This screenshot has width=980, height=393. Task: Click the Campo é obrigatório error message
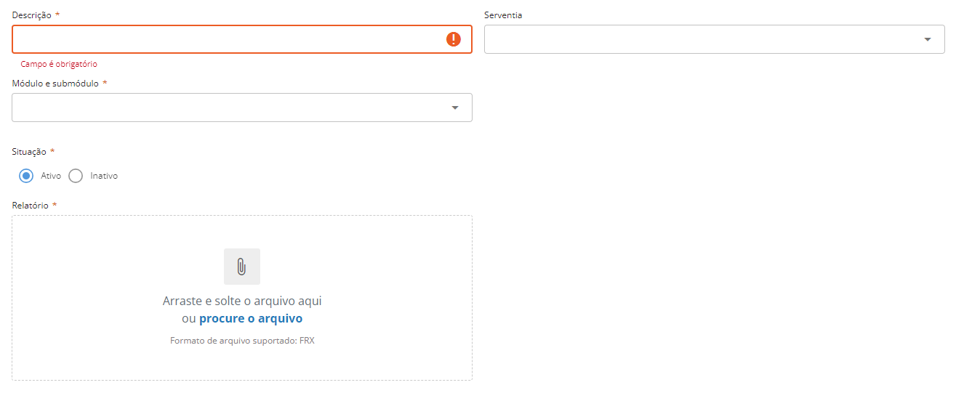tap(59, 64)
